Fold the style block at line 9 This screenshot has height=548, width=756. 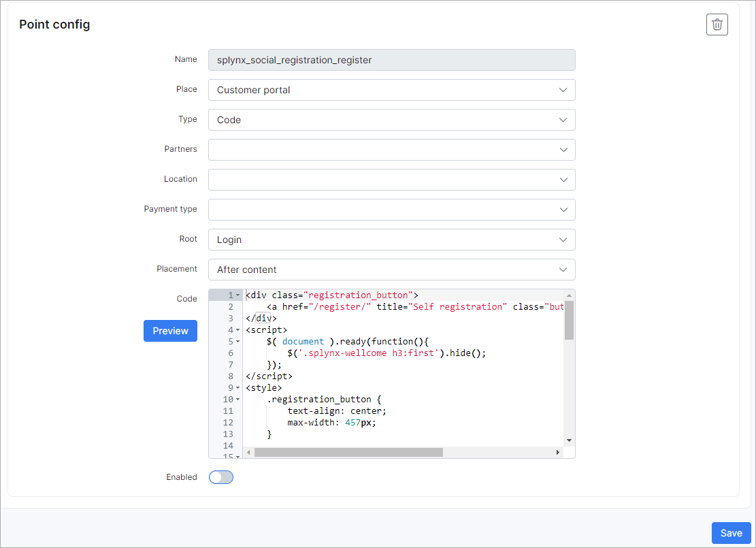[237, 388]
